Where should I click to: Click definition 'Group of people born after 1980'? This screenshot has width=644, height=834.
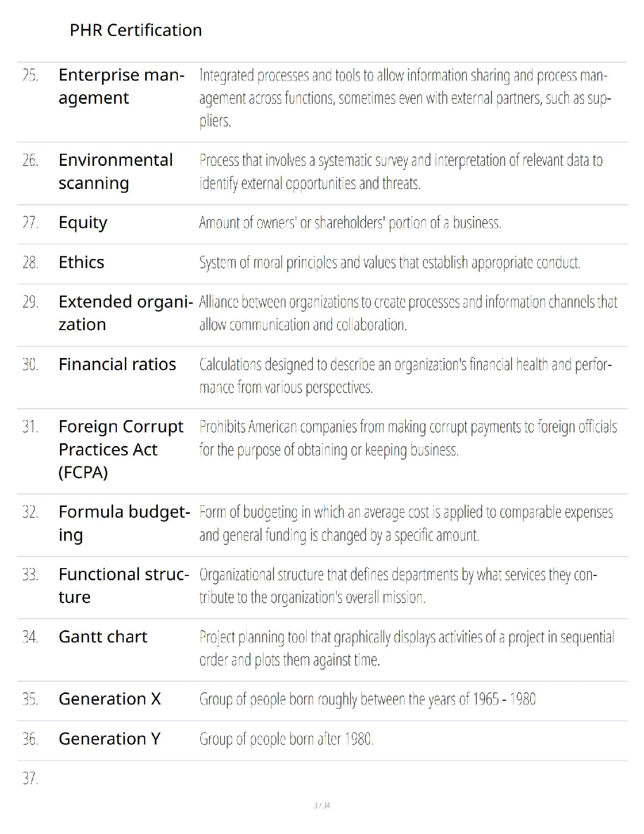pos(286,740)
